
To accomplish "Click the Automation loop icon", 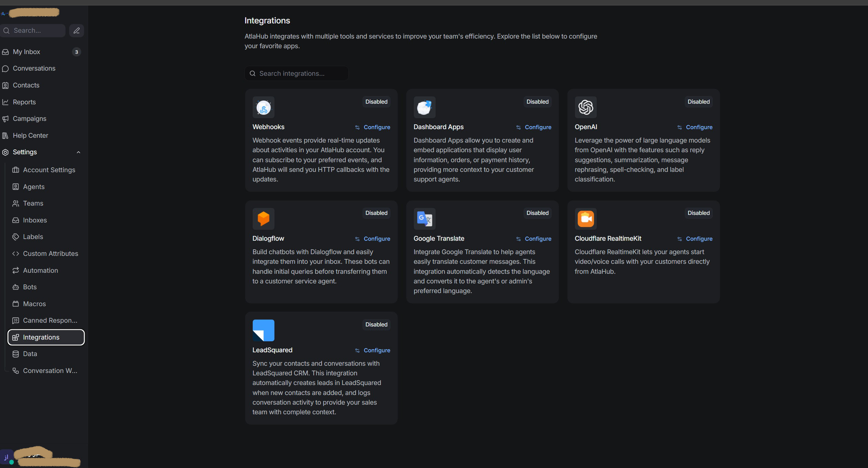I will coord(15,270).
